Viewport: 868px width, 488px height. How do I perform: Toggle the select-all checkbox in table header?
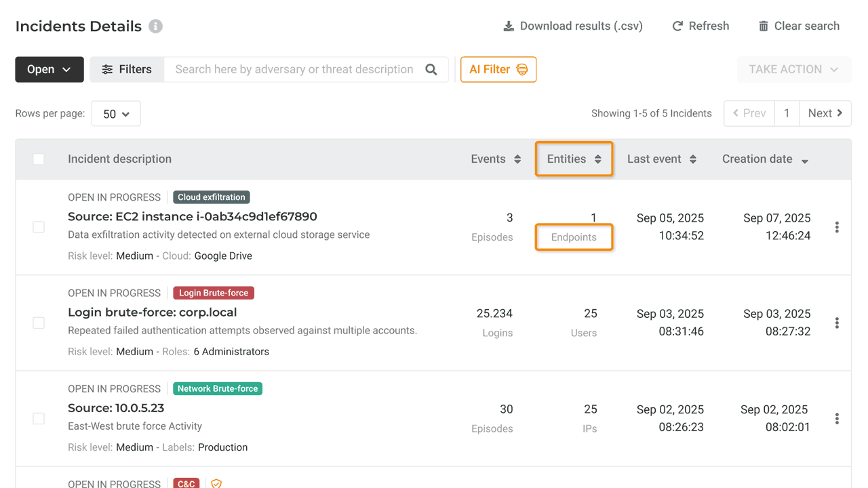click(x=39, y=159)
